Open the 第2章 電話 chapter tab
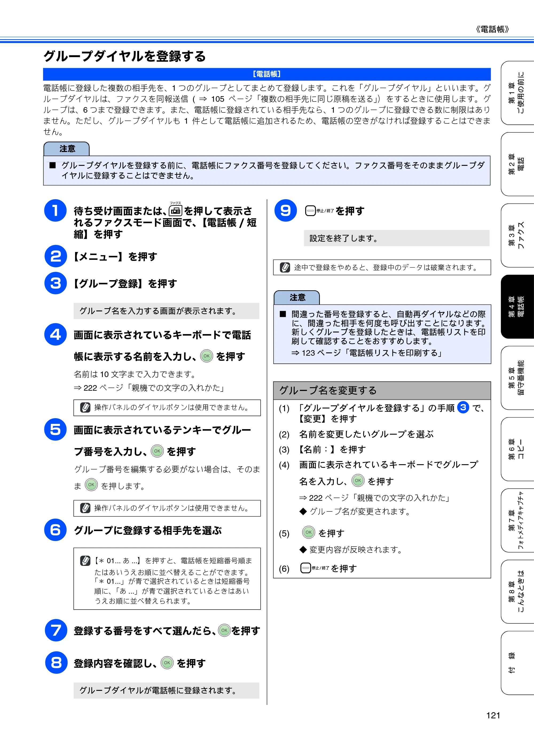The height and width of the screenshot is (756, 534). (517, 164)
